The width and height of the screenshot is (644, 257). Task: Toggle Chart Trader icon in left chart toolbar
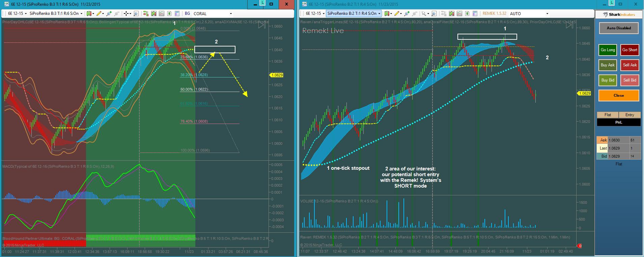pos(146,13)
